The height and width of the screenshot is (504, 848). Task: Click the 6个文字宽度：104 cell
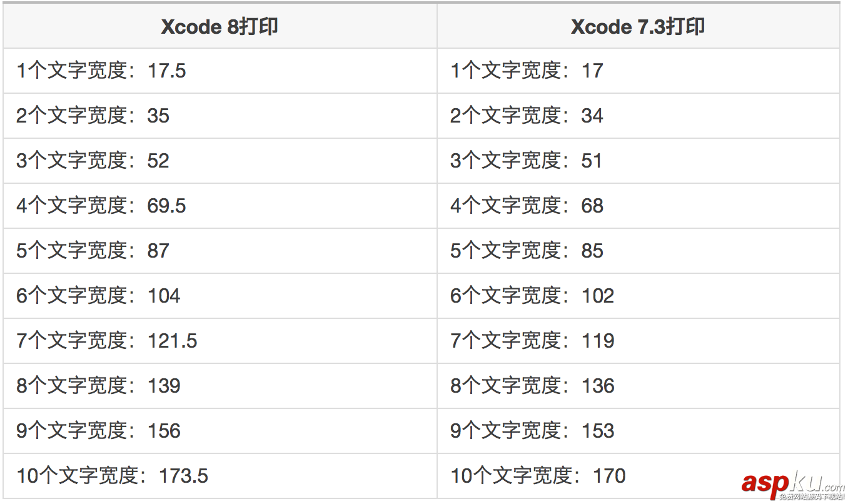(x=98, y=296)
